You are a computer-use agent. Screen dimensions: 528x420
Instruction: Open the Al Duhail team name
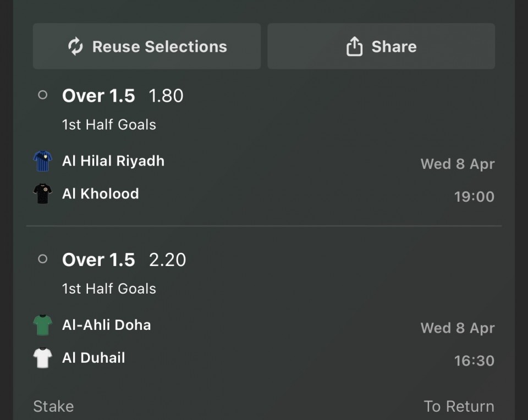click(94, 358)
